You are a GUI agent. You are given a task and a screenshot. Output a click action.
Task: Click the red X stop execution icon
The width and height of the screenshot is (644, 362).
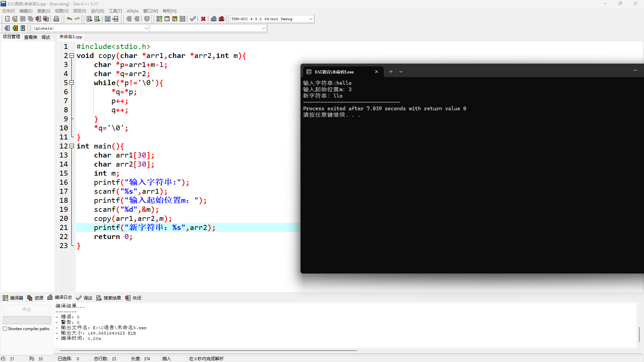click(203, 19)
